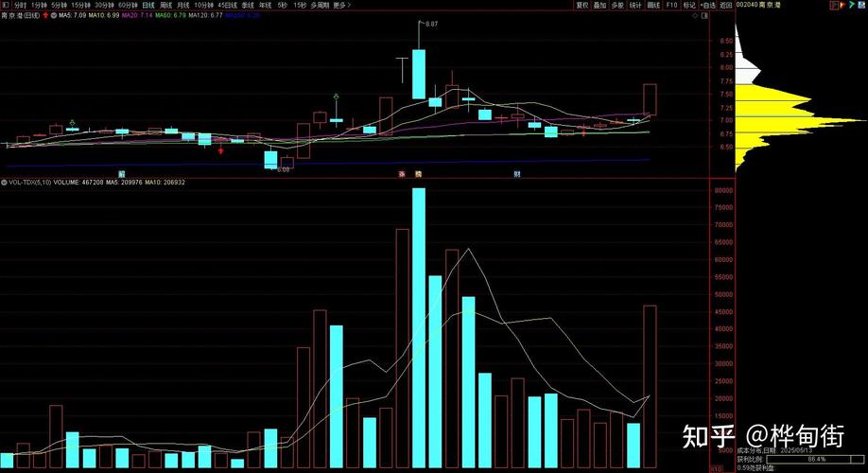Click MA60: 6.79 indicator label
The width and height of the screenshot is (868, 473).
170,15
